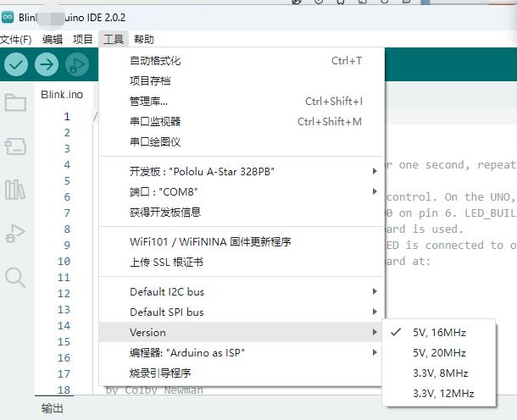Screen dimensions: 517x420
Task: Choose 自动格式化 from the menu
Action: tap(242, 61)
